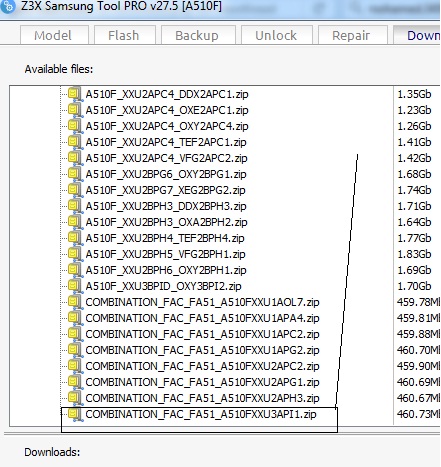Open the Repair tab
The height and width of the screenshot is (467, 441).
(352, 35)
